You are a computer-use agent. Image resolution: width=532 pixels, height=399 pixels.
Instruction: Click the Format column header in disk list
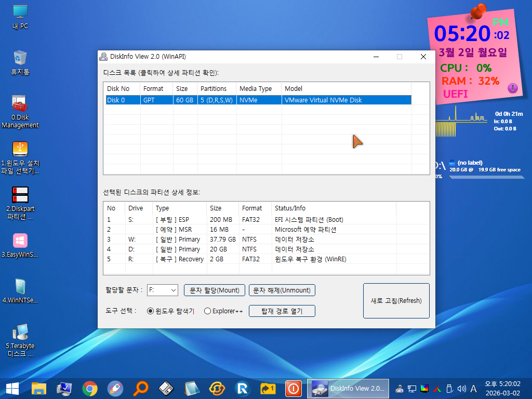coord(156,89)
